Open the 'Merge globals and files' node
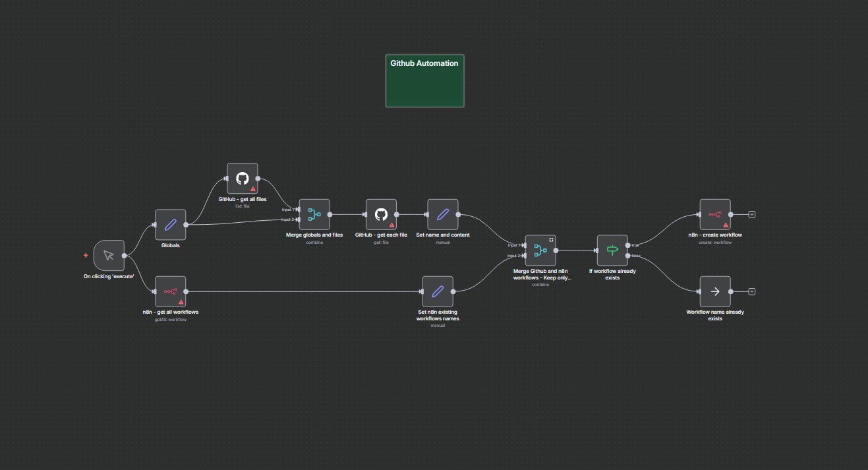 click(314, 214)
